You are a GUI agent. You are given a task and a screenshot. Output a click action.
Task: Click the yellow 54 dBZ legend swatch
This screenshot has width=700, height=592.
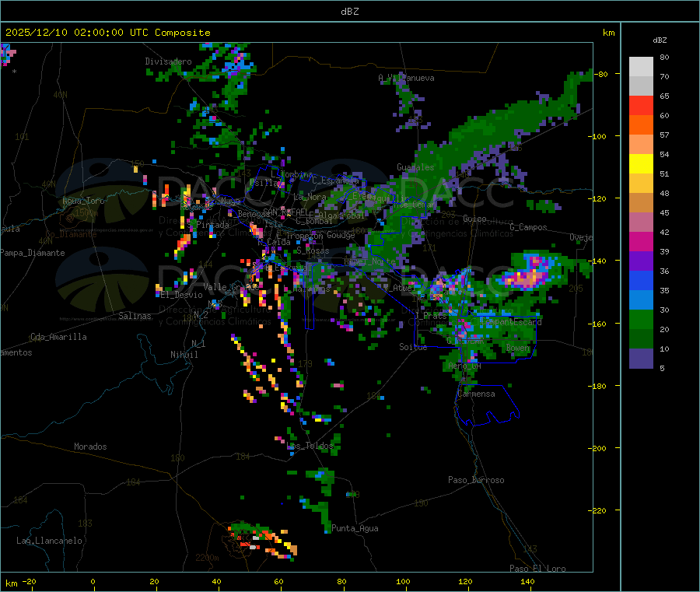click(x=641, y=164)
